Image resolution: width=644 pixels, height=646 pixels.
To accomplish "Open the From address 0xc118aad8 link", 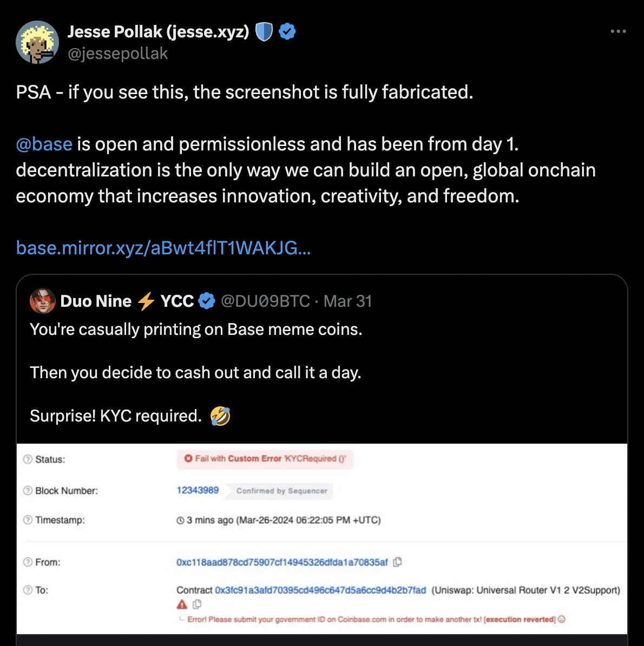I will pyautogui.click(x=282, y=562).
